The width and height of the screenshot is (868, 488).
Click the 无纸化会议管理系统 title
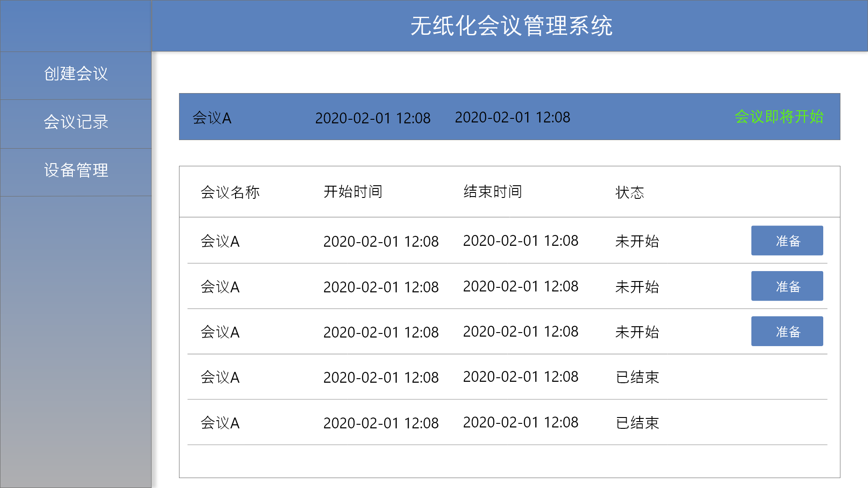click(x=511, y=27)
